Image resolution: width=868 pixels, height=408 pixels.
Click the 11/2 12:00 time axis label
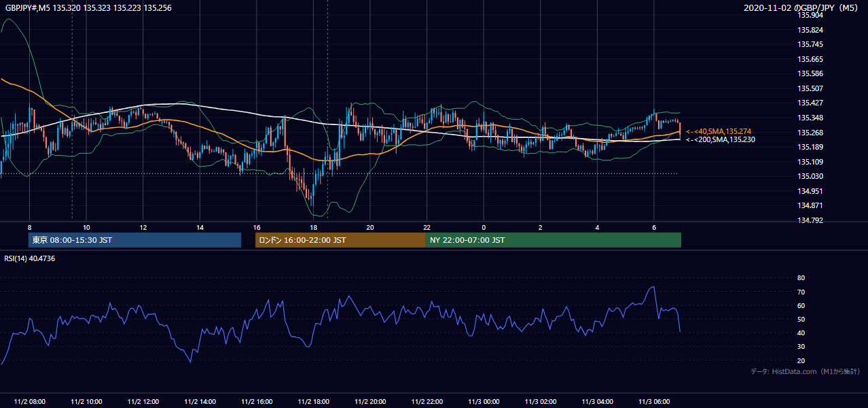143,402
